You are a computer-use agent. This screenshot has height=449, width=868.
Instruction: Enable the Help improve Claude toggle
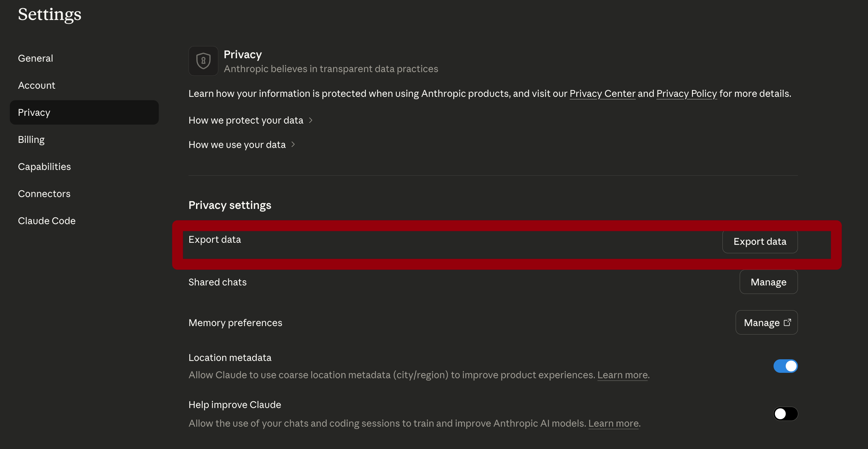(785, 414)
